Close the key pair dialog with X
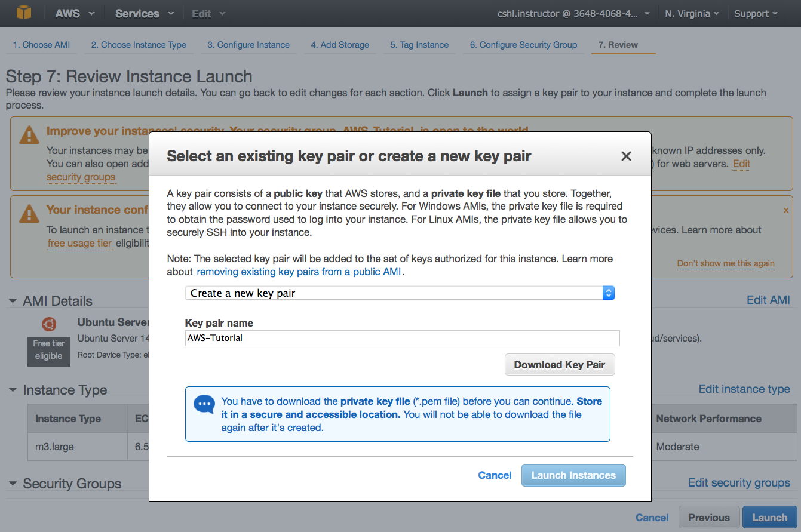Viewport: 801px width, 532px height. pyautogui.click(x=626, y=156)
